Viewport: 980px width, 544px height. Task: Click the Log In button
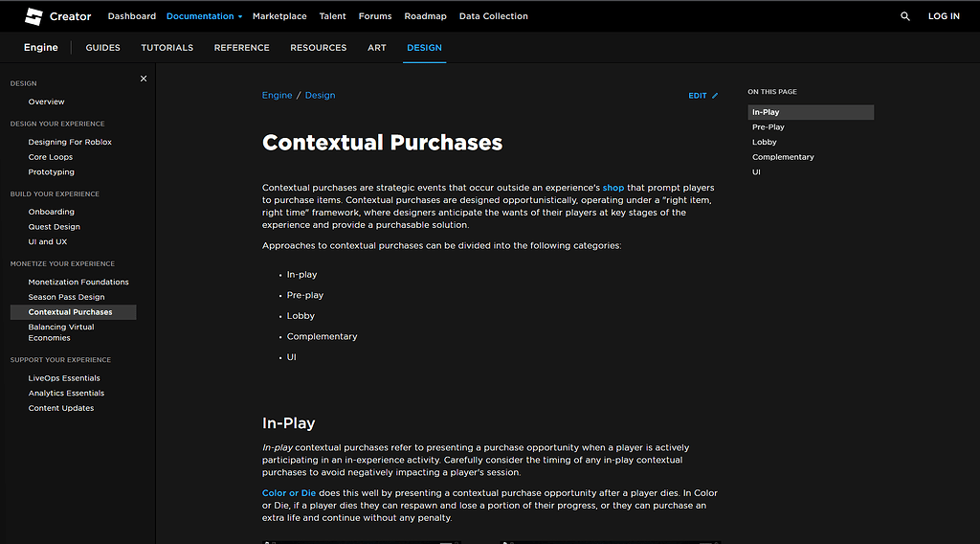944,16
